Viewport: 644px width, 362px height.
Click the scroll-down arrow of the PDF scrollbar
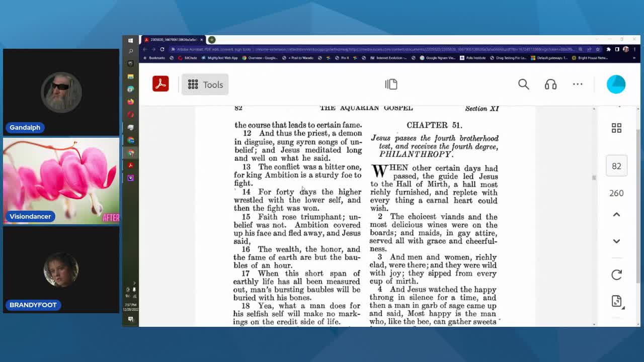point(594,324)
